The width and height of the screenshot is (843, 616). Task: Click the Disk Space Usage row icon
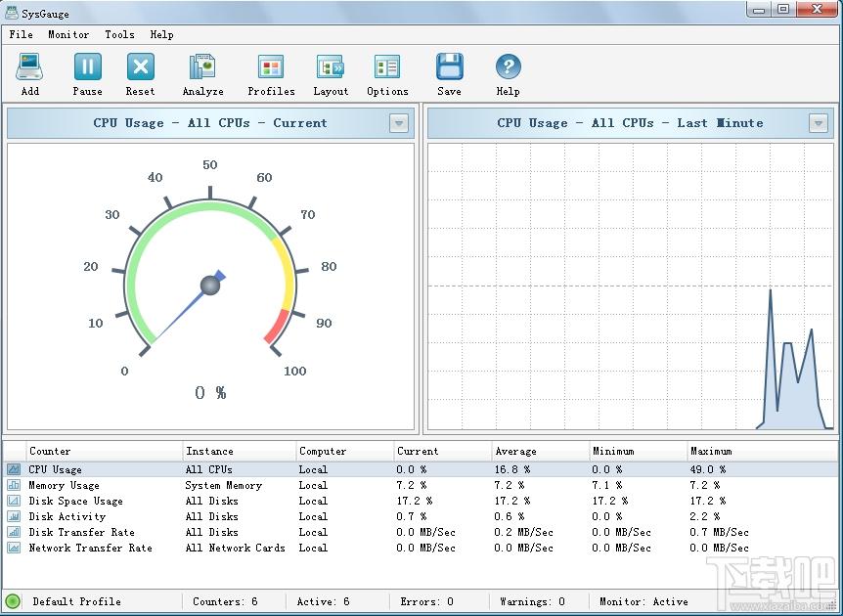click(x=14, y=501)
